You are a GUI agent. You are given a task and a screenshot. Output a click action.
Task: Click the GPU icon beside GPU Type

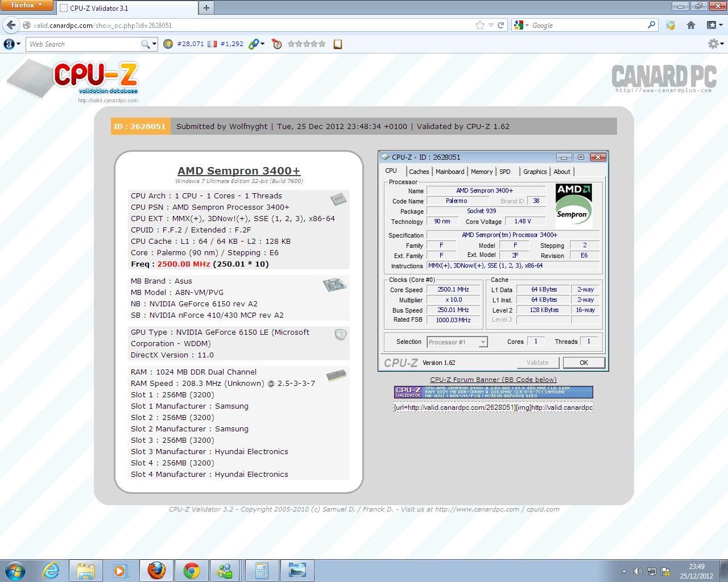pos(341,335)
